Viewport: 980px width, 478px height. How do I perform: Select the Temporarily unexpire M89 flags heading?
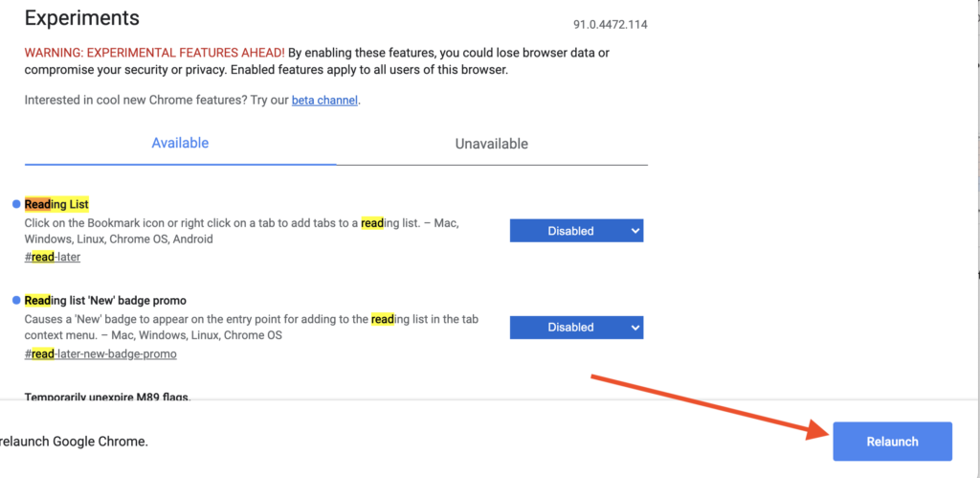pos(107,397)
